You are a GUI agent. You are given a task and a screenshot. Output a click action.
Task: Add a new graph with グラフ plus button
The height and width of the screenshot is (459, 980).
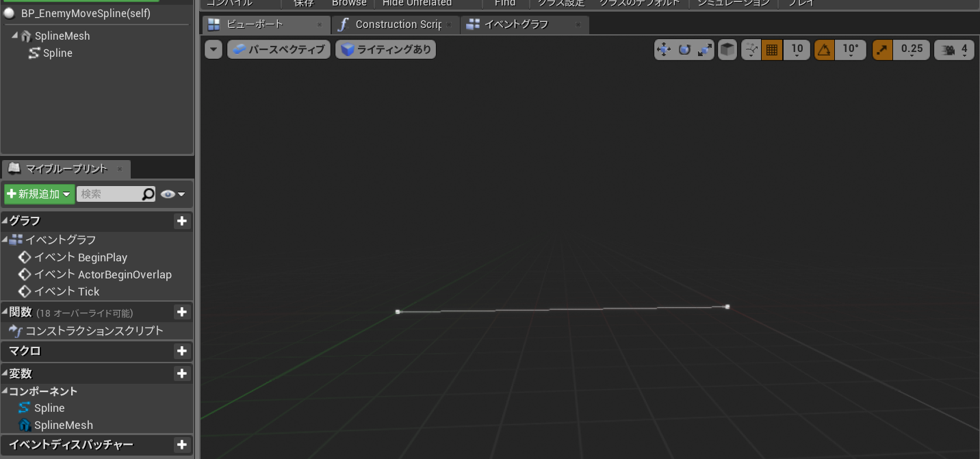pyautogui.click(x=181, y=220)
